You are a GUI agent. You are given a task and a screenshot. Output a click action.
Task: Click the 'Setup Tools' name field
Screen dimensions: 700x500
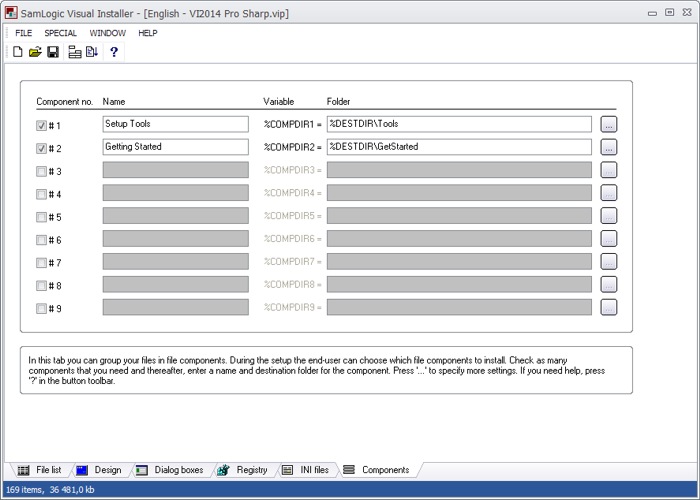pyautogui.click(x=175, y=124)
